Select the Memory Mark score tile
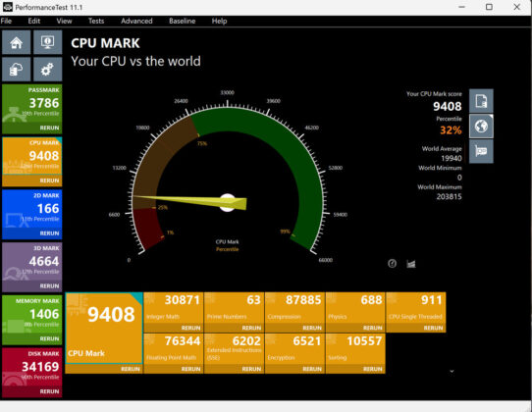This screenshot has width=532, height=412. pos(32,320)
